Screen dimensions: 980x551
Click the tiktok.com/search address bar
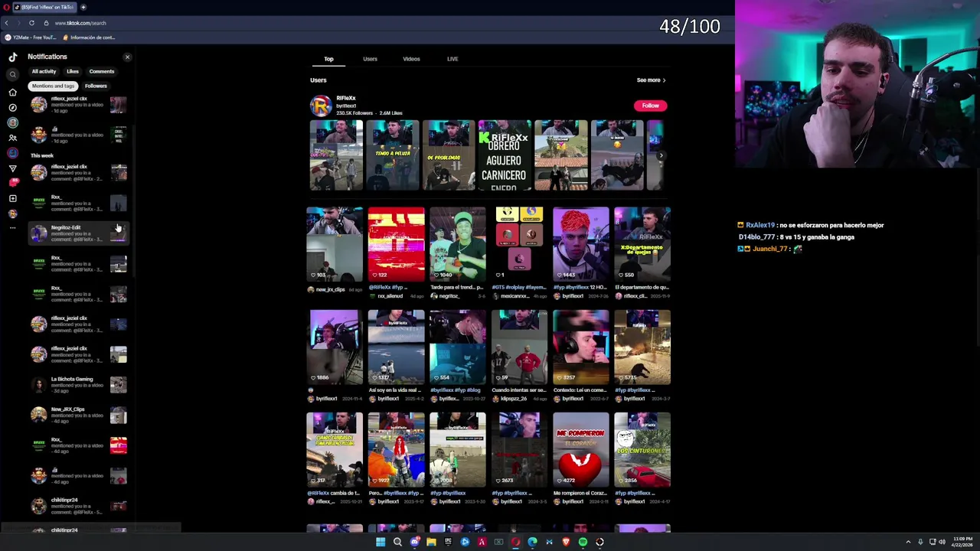[80, 23]
